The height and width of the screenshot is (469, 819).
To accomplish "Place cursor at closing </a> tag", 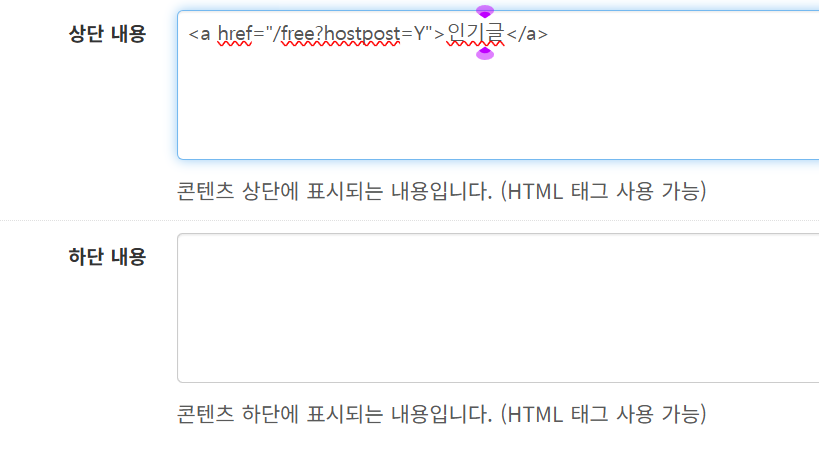I will click(527, 34).
